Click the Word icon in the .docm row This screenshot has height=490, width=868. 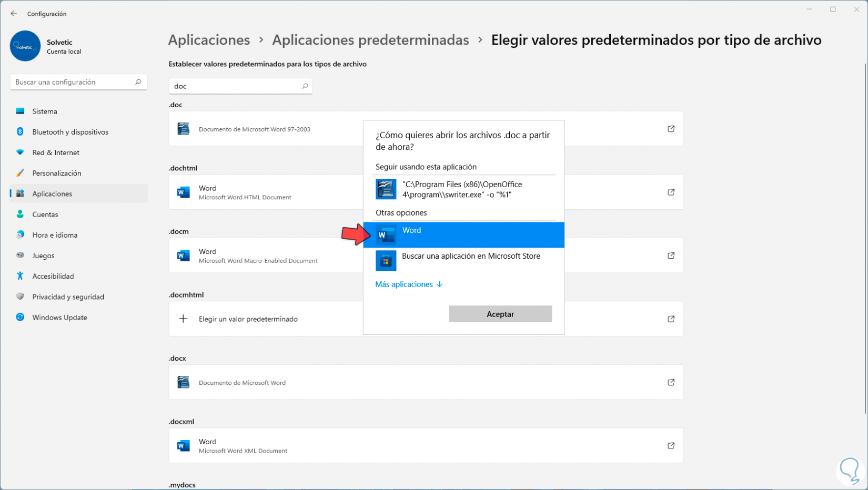(x=183, y=256)
